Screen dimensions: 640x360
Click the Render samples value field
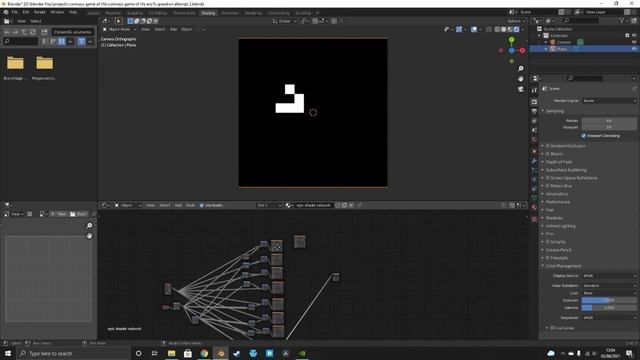[x=609, y=121]
